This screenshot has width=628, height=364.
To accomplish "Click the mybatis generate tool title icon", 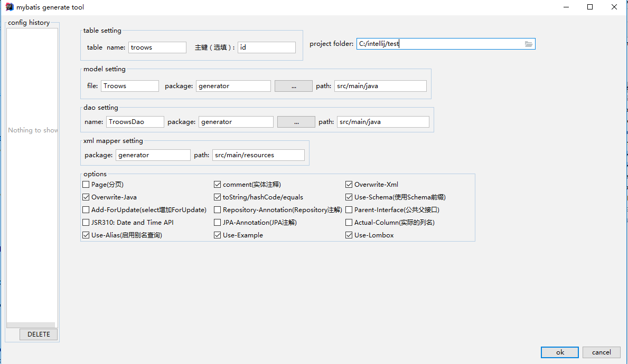I will pos(9,7).
